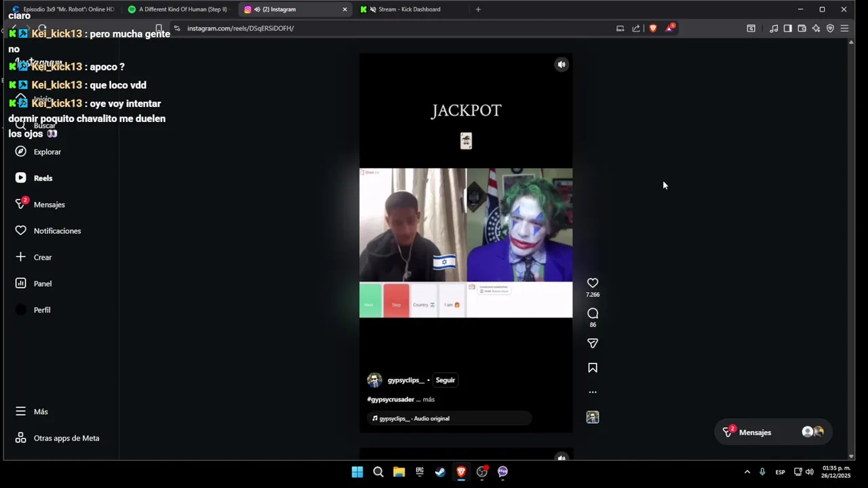Open File Explorer from taskbar
The height and width of the screenshot is (488, 868).
pyautogui.click(x=399, y=472)
